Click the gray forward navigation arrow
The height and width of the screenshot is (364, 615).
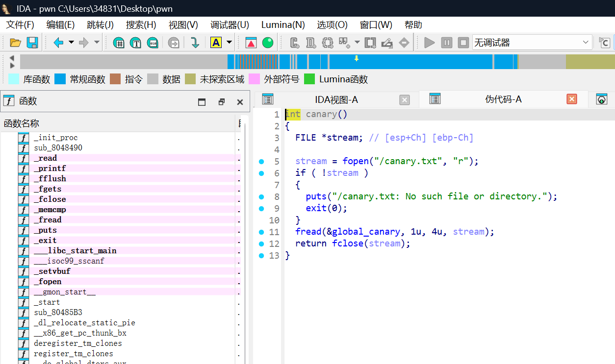(84, 43)
